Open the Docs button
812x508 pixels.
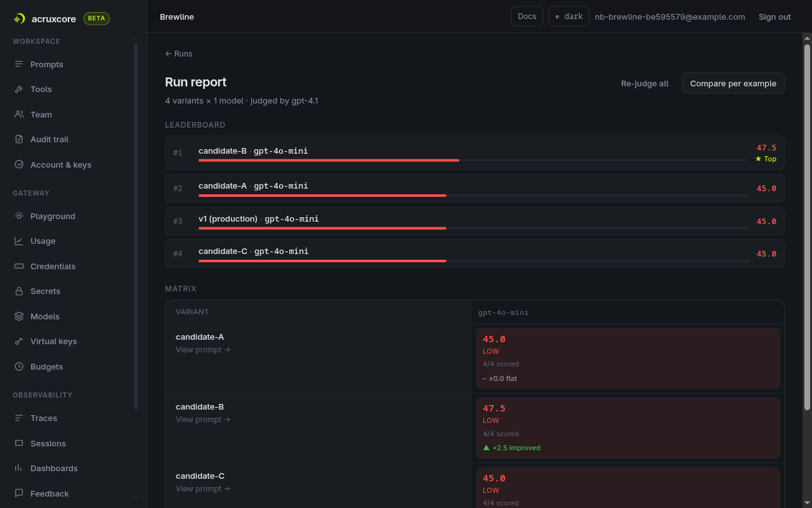(527, 17)
